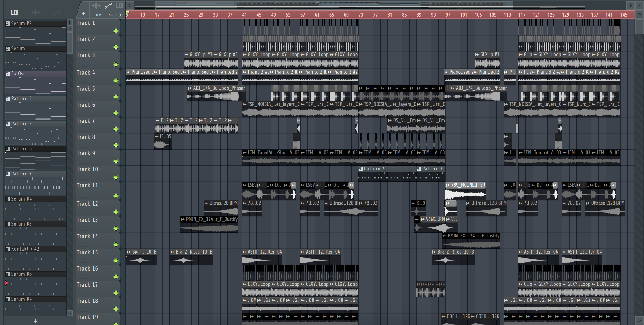The width and height of the screenshot is (644, 325).
Task: Click pattern icon next to Serum #5
Action: 8,224
